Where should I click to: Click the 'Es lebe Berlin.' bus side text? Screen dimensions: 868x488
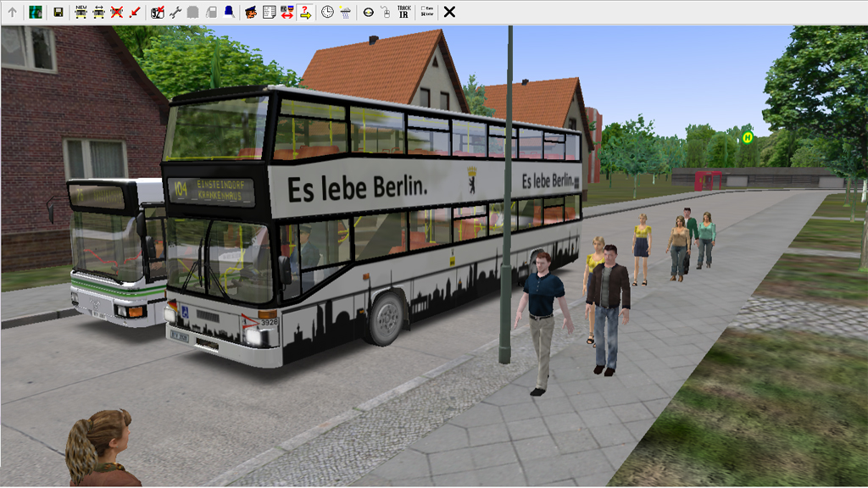click(358, 188)
